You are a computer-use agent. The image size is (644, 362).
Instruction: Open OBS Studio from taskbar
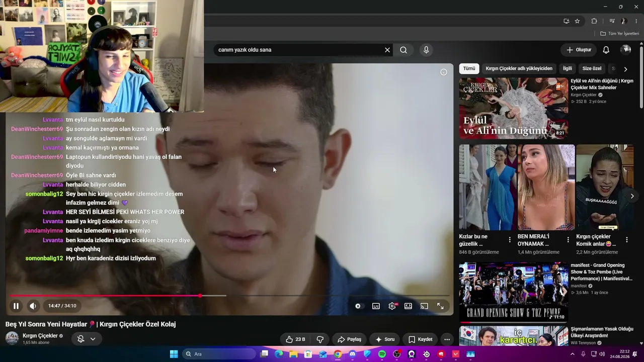[x=397, y=354]
